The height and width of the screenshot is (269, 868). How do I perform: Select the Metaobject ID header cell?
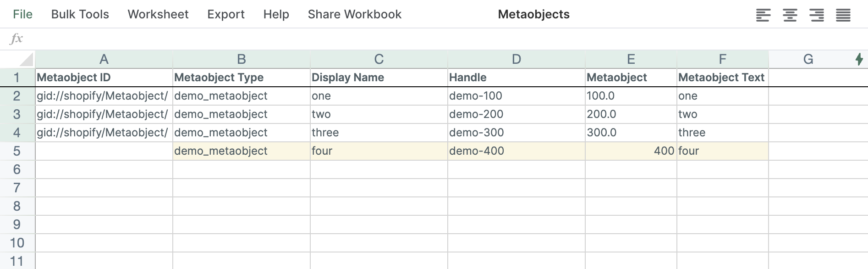[104, 77]
